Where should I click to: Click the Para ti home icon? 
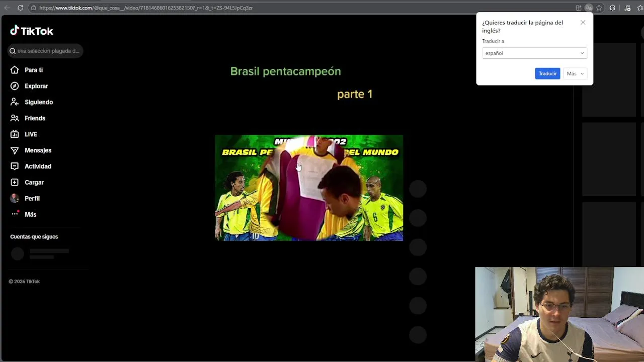[x=15, y=70]
